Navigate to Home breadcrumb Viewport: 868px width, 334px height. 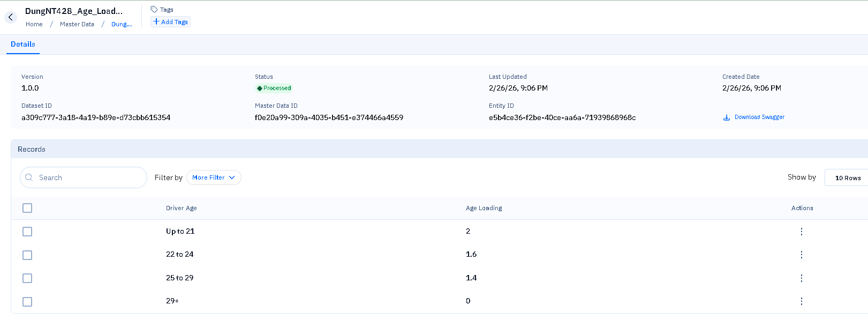tap(34, 24)
